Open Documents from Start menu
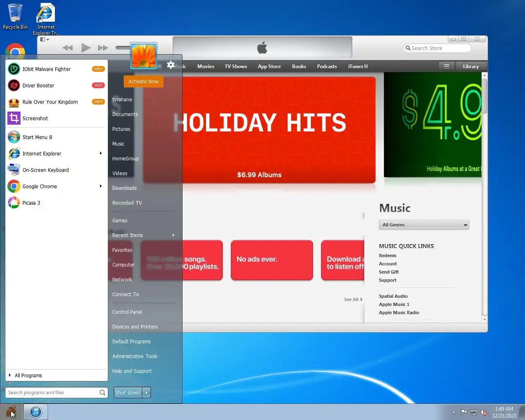 pyautogui.click(x=125, y=114)
